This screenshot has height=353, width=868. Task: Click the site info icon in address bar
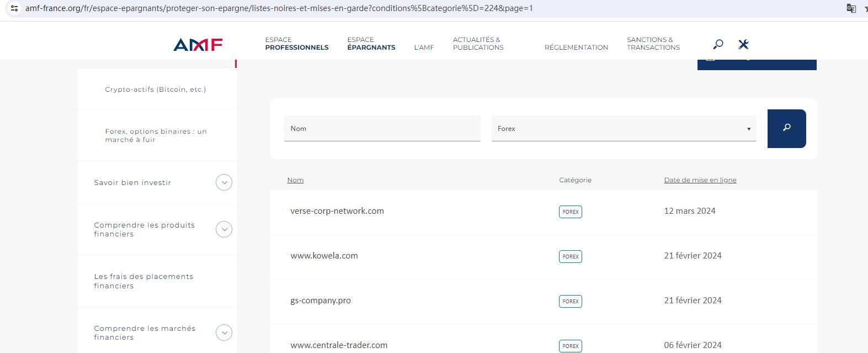pyautogui.click(x=14, y=8)
